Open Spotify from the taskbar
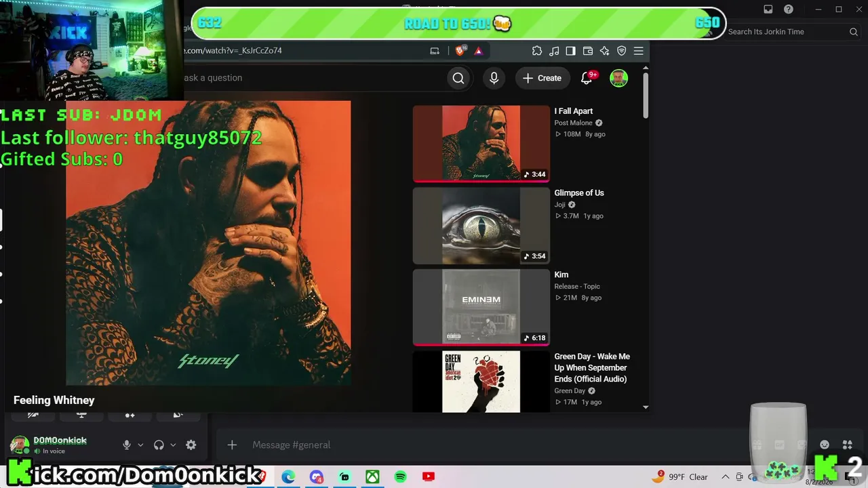This screenshot has width=868, height=488. point(400,476)
